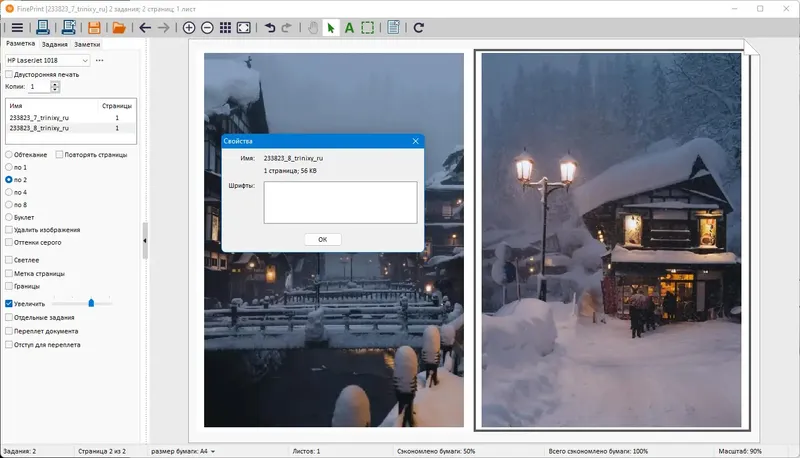The image size is (800, 458).
Task: Zoom out with minus circle icon
Action: click(x=207, y=28)
